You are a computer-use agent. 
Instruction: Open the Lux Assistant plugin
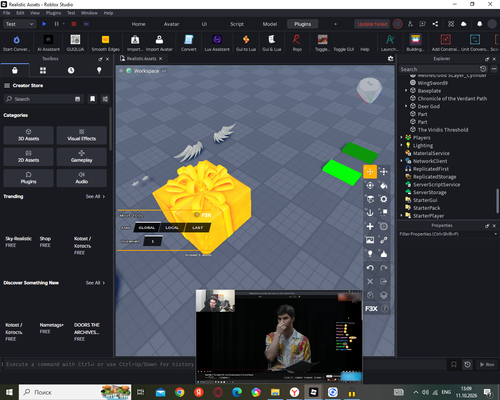pos(217,43)
